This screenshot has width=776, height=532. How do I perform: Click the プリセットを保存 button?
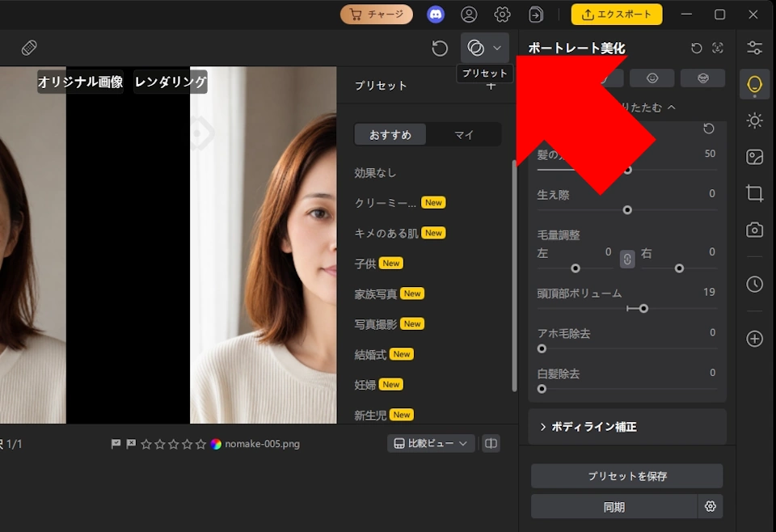pyautogui.click(x=627, y=476)
